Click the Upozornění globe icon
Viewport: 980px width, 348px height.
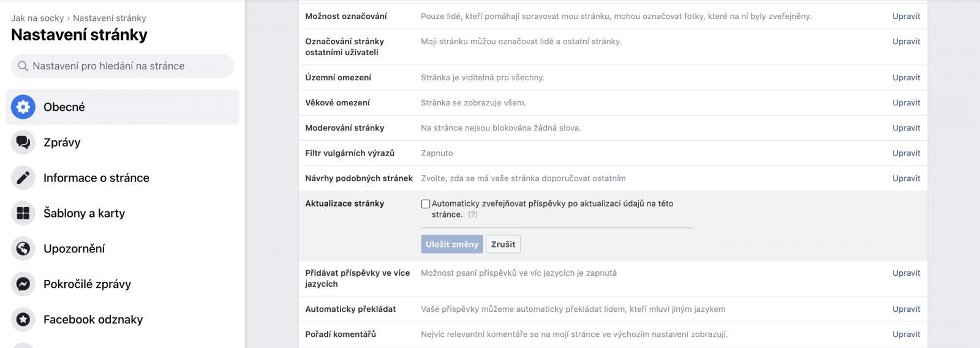pyautogui.click(x=23, y=249)
